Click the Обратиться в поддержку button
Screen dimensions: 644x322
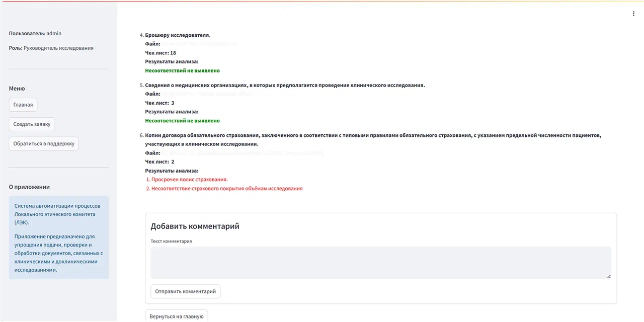click(x=44, y=143)
